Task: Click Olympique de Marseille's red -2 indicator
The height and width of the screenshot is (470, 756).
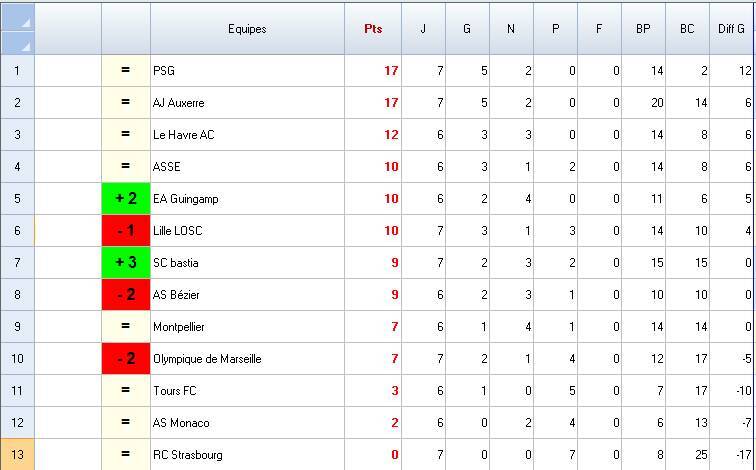Action: tap(126, 359)
